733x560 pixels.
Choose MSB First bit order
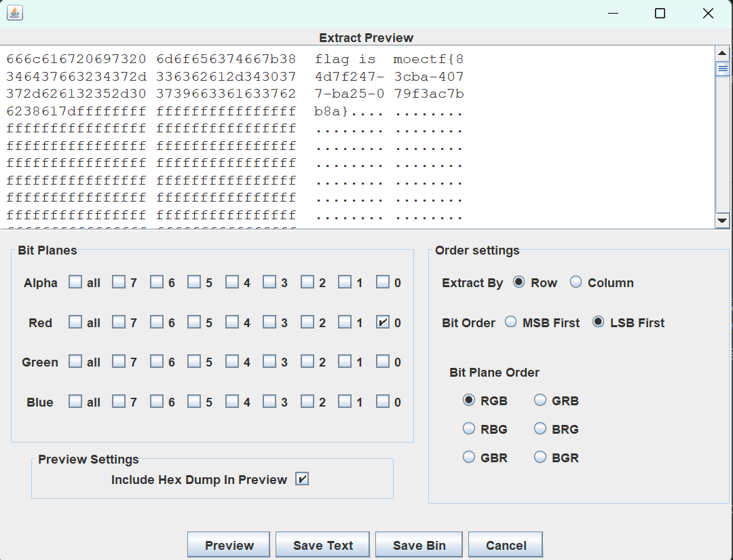(511, 322)
